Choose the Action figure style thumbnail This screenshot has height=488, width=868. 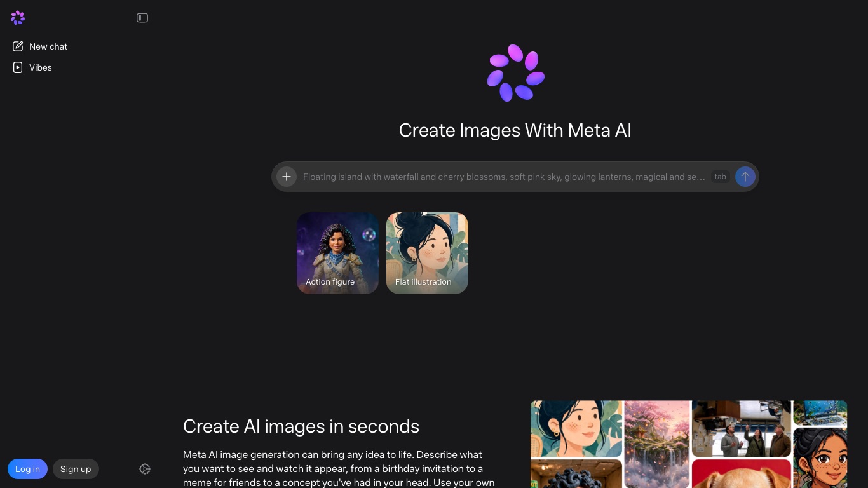pos(337,253)
